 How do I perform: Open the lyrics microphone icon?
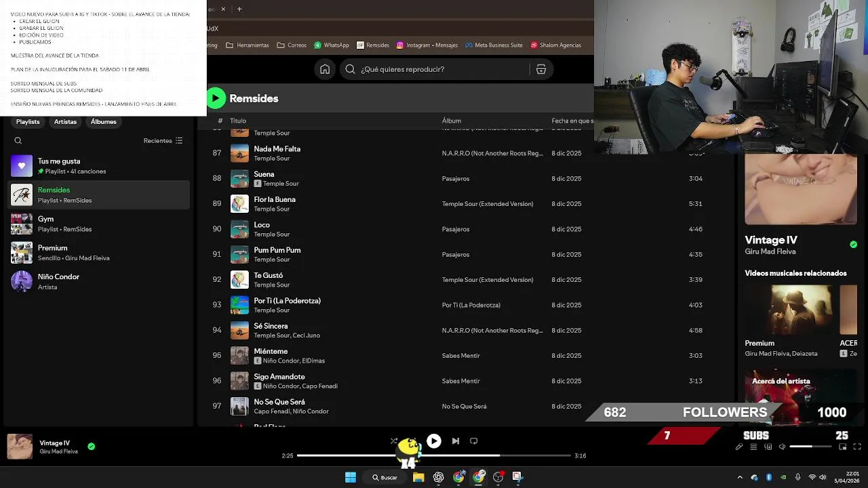coord(739,447)
